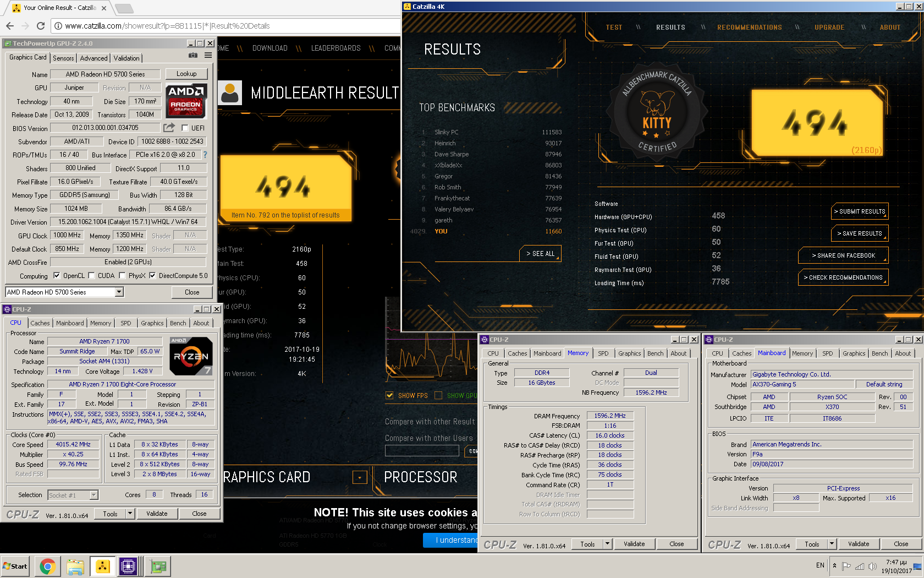Click the Show Desktop icon in the tray
This screenshot has width=924, height=578.
[917, 566]
